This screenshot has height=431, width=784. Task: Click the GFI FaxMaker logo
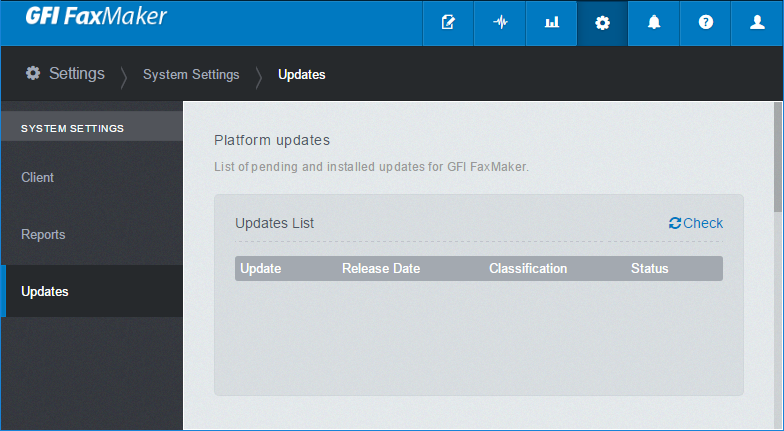click(x=96, y=16)
